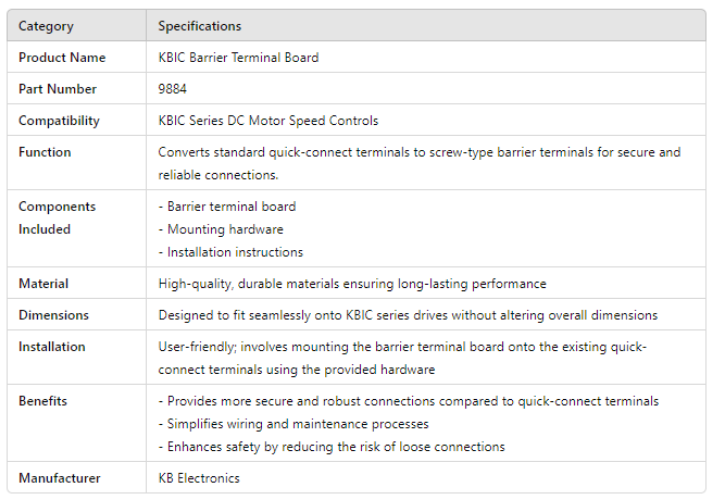Click the Installation instructions list item
Screen dimensions: 713x500
[x=231, y=252]
